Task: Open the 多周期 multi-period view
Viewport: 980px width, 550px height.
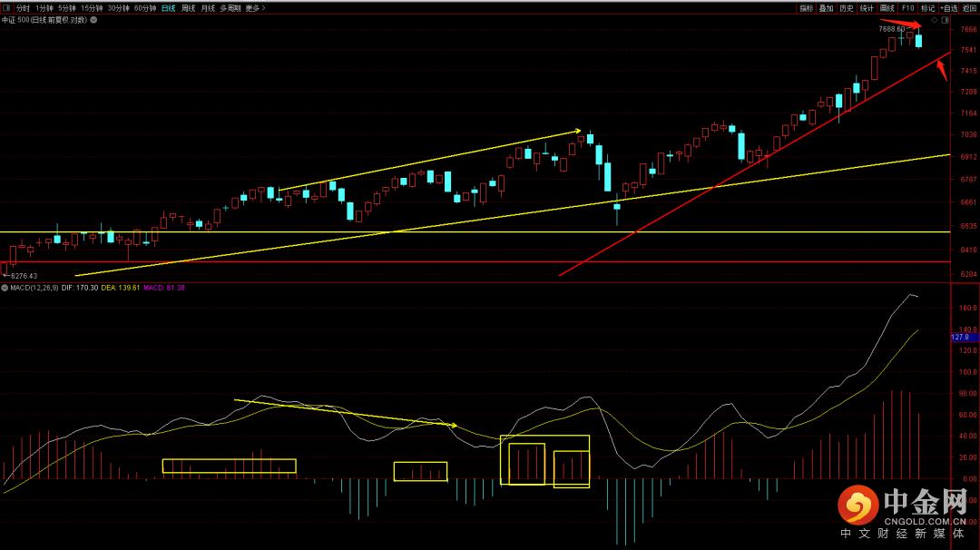Action: 230,8
